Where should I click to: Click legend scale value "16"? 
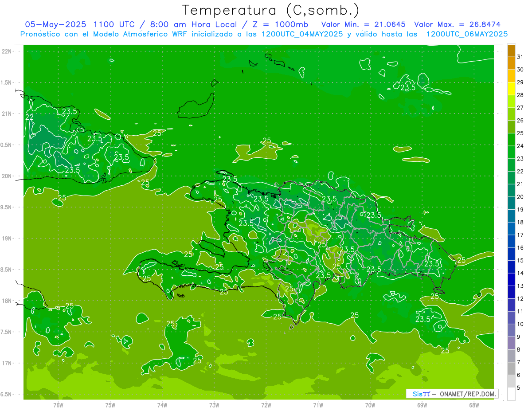(x=520, y=247)
